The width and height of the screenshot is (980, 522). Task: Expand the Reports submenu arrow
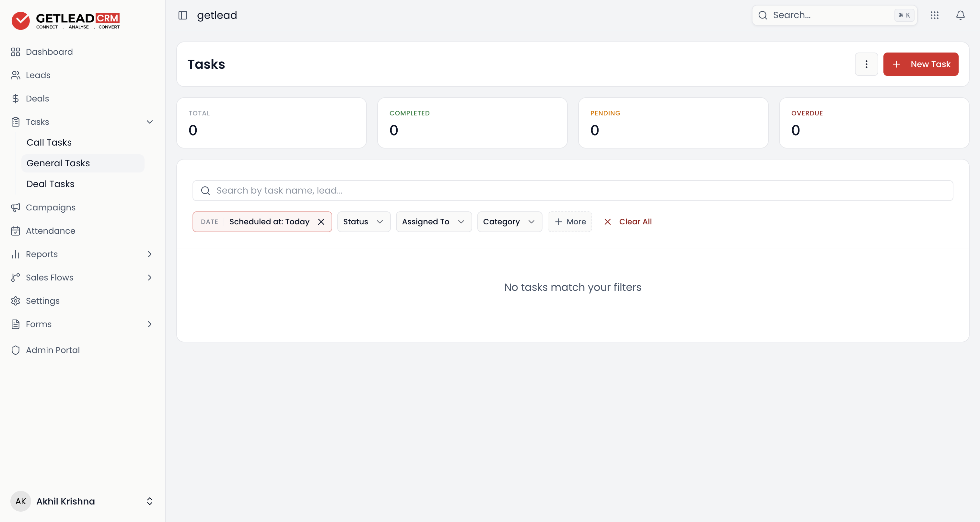coord(149,254)
